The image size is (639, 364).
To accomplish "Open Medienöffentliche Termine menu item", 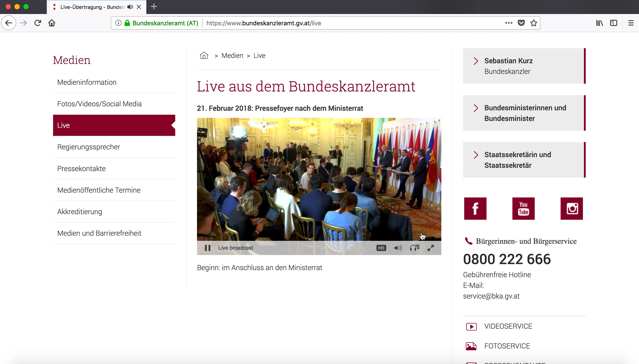I will 114,190.
